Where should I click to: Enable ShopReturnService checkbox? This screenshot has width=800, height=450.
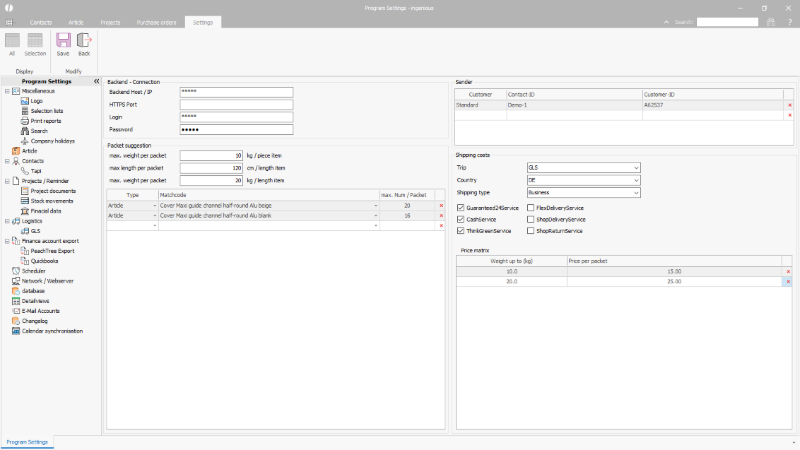point(531,231)
